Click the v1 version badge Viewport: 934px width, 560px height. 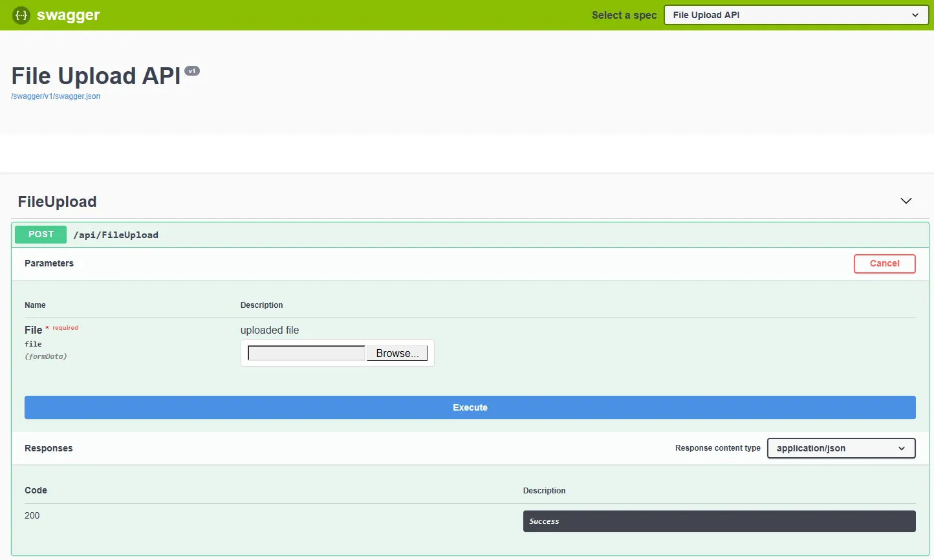pos(192,70)
